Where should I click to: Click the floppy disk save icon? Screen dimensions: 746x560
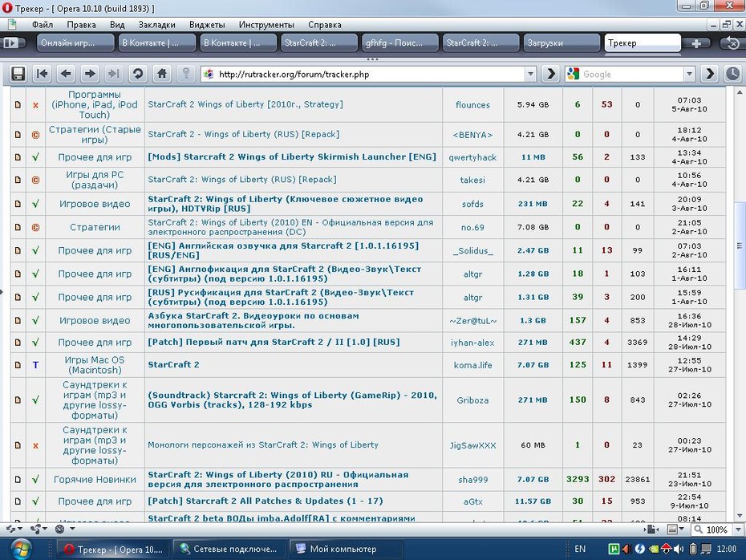click(x=18, y=74)
